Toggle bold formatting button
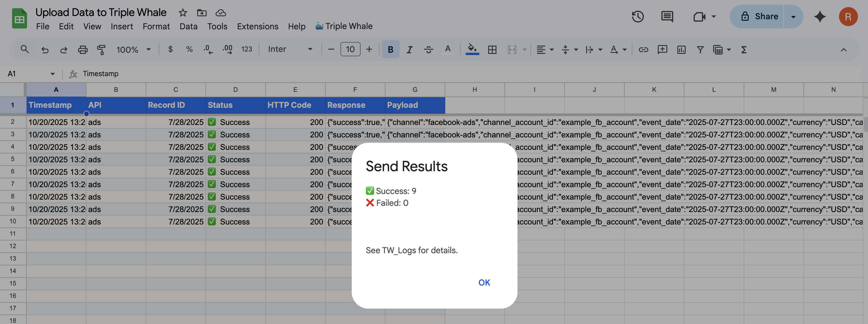Screen dimensions: 868x324 [x=390, y=49]
